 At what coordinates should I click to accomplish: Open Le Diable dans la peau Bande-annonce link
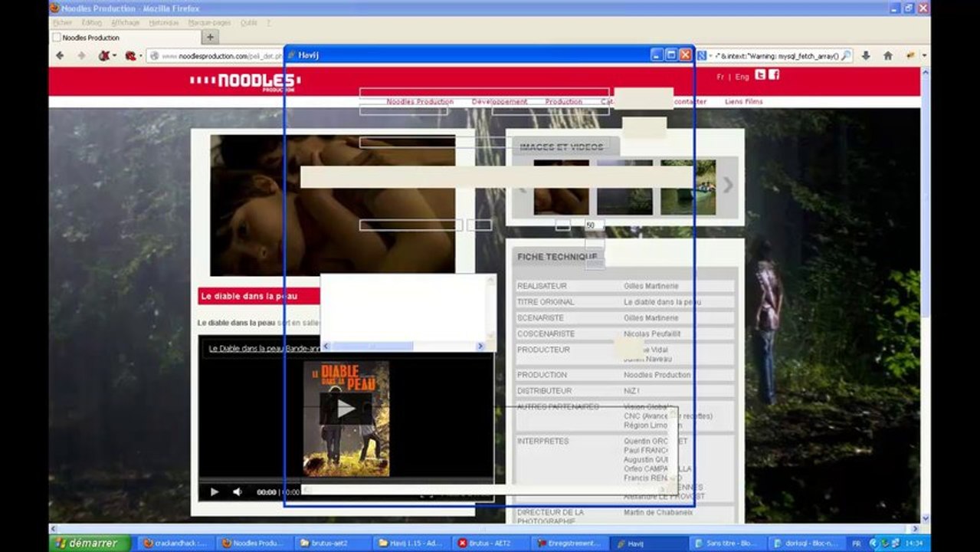click(265, 348)
